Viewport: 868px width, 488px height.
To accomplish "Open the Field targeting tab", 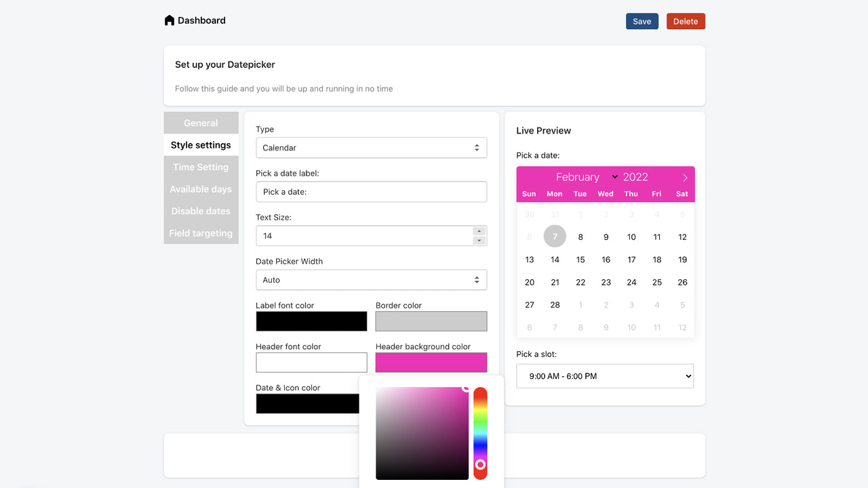I will coord(201,232).
